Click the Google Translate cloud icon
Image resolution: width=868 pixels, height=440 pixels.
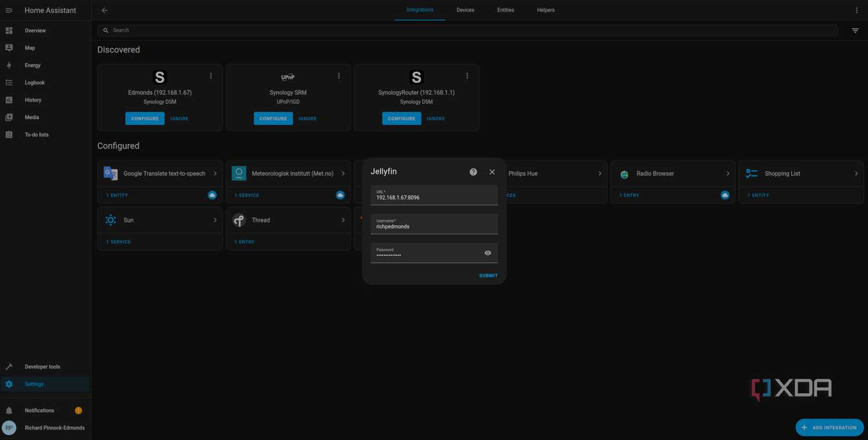pyautogui.click(x=212, y=195)
